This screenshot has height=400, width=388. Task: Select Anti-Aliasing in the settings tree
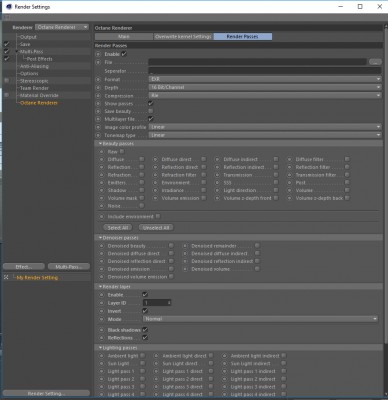click(x=34, y=66)
